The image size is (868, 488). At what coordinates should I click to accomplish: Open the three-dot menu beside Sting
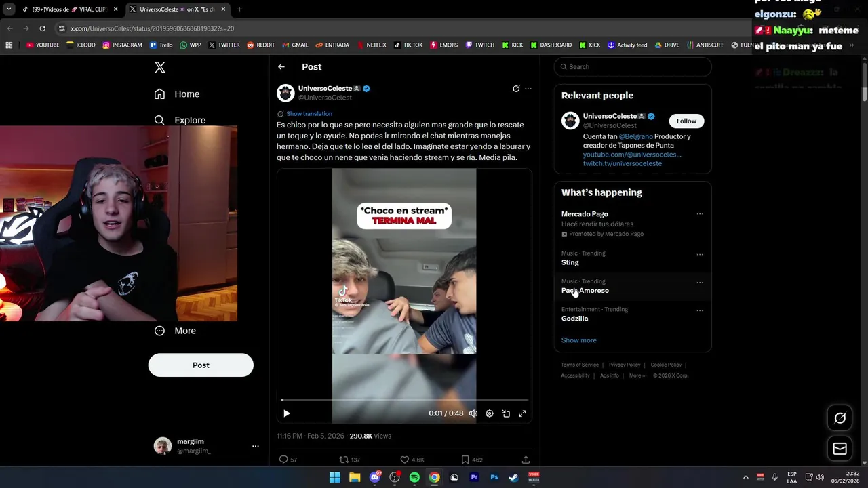click(700, 255)
